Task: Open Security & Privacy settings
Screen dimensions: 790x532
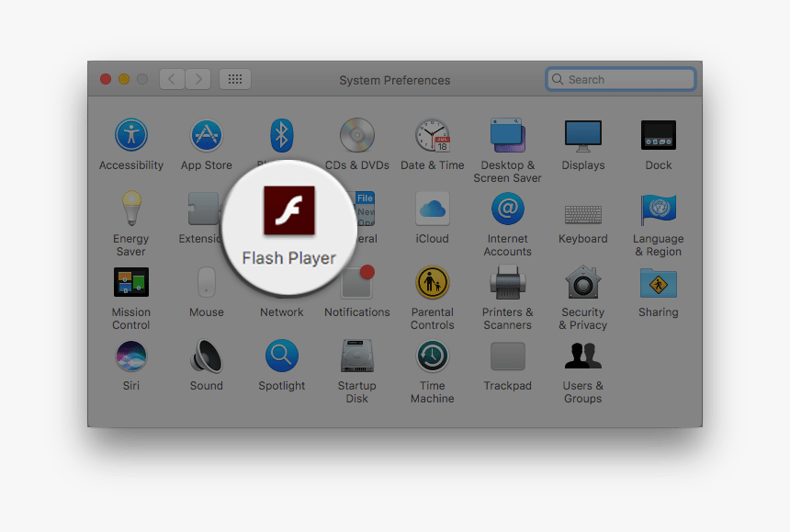Action: click(x=582, y=282)
